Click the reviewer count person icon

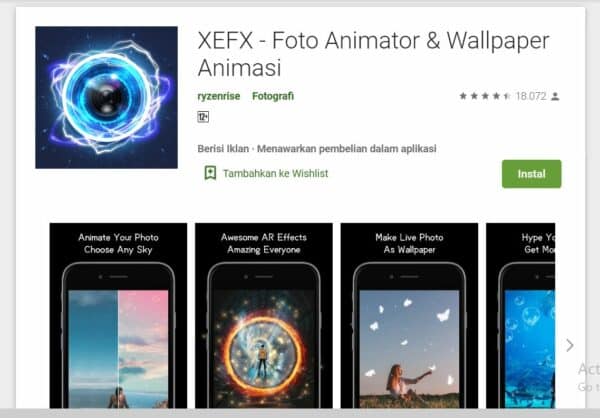555,96
